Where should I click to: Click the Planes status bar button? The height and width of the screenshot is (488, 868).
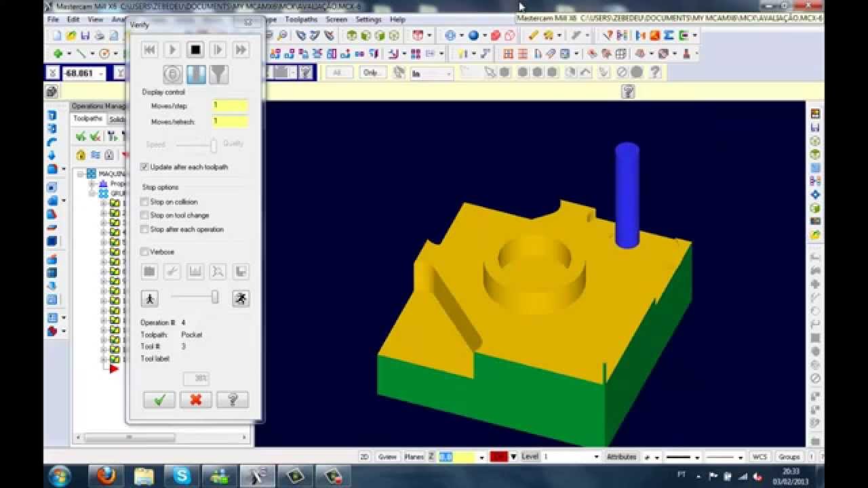click(x=414, y=457)
